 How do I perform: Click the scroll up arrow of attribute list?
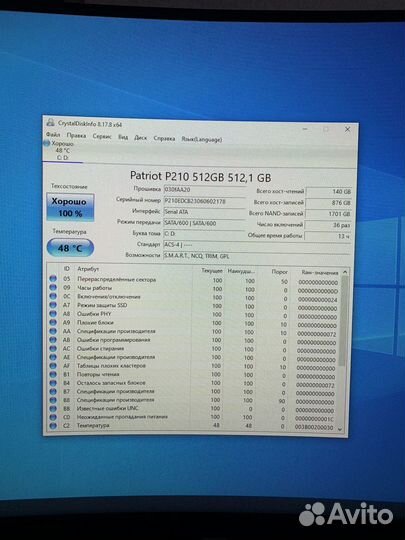coord(345,272)
